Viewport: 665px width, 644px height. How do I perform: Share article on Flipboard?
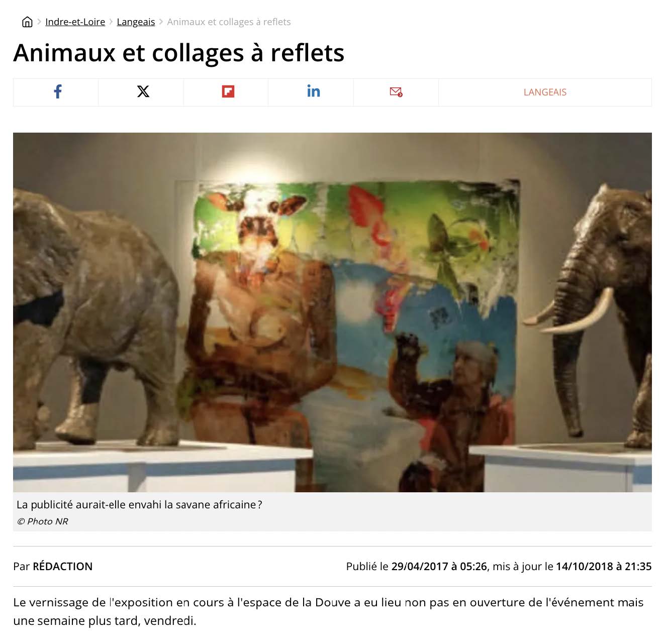coord(228,92)
